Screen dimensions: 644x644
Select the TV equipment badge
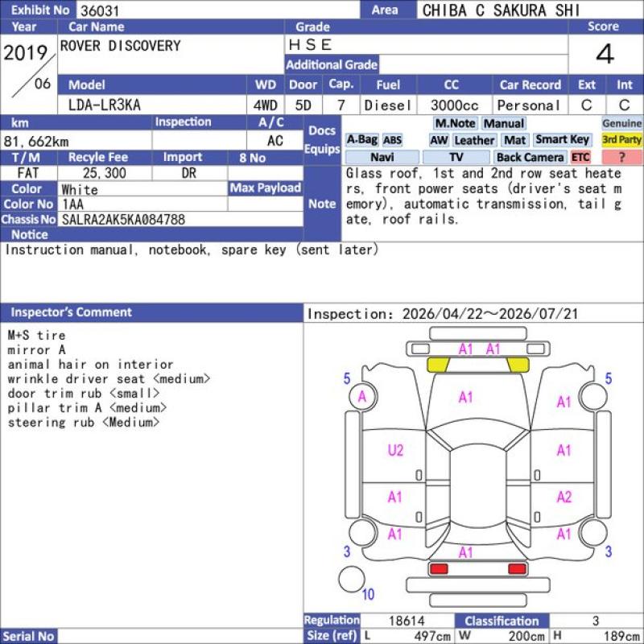[456, 157]
